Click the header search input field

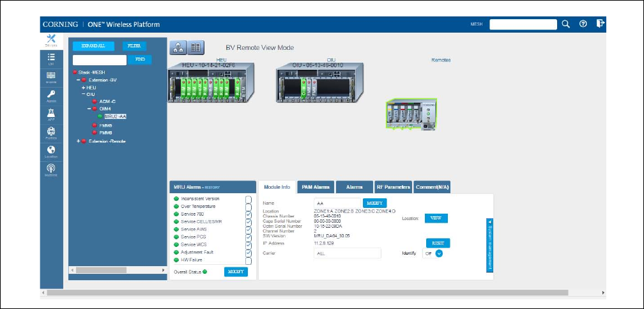pos(523,24)
